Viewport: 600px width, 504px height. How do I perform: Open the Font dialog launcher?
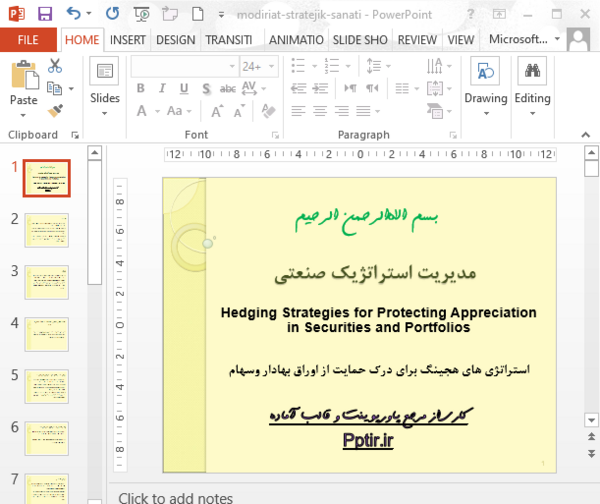click(275, 135)
